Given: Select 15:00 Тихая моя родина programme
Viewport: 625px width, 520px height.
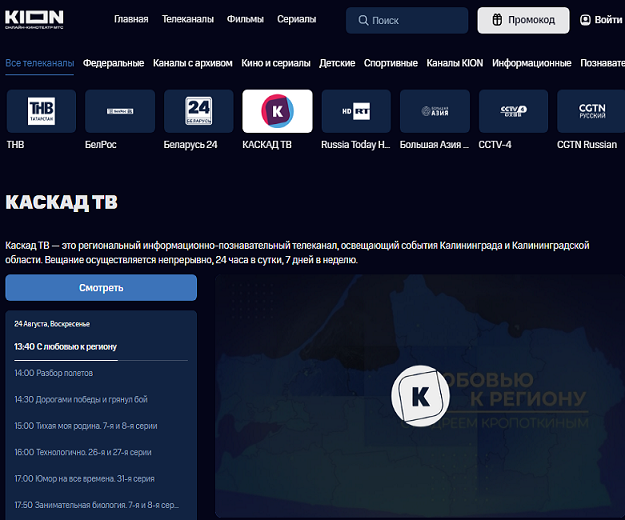Looking at the screenshot, I should [86, 426].
